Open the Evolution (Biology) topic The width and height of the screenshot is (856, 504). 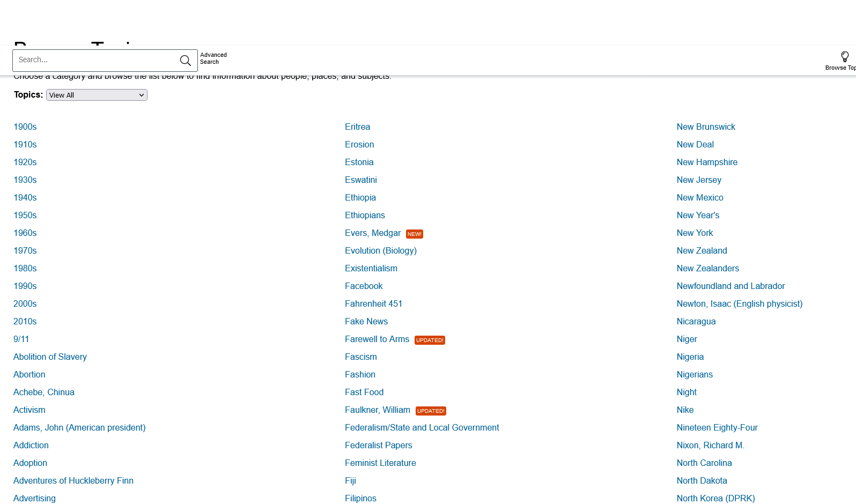[x=380, y=251]
